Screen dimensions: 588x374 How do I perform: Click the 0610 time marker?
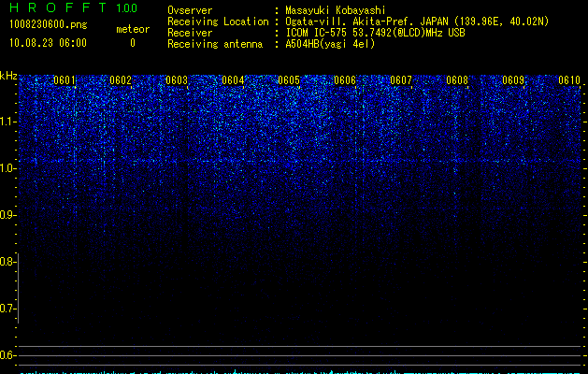click(569, 80)
